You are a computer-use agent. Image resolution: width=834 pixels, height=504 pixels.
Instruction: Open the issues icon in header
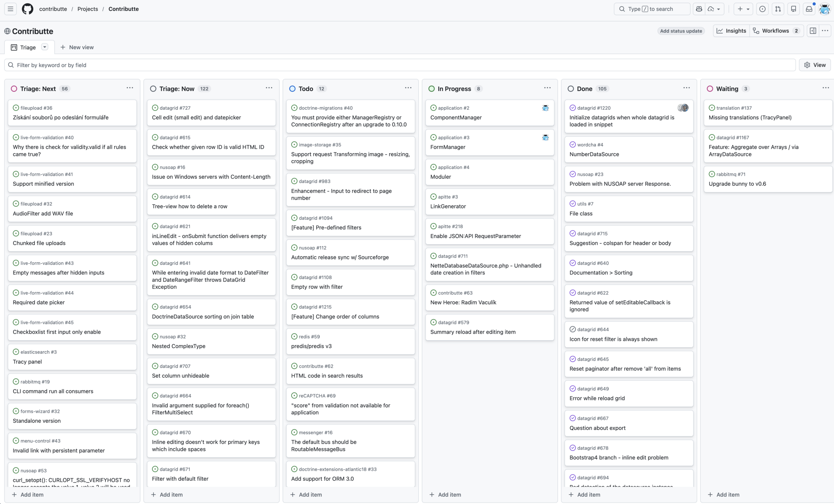(x=762, y=9)
